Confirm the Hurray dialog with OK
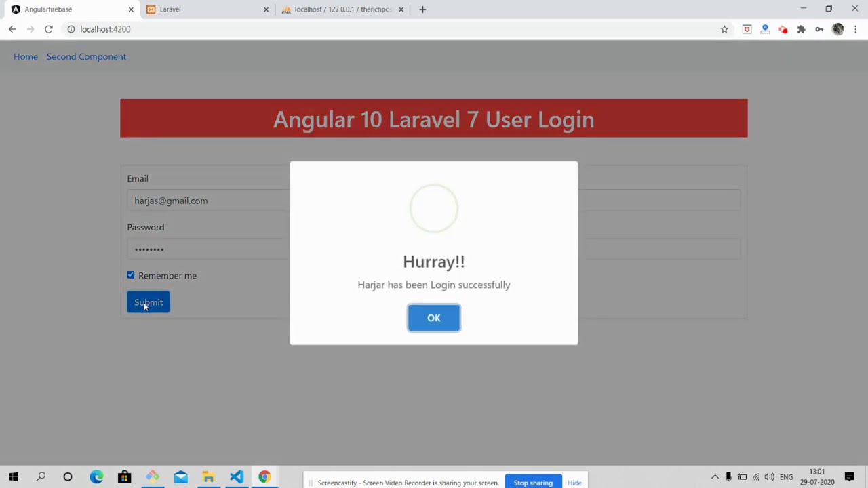Screen dimensions: 868x488 pyautogui.click(x=434, y=318)
